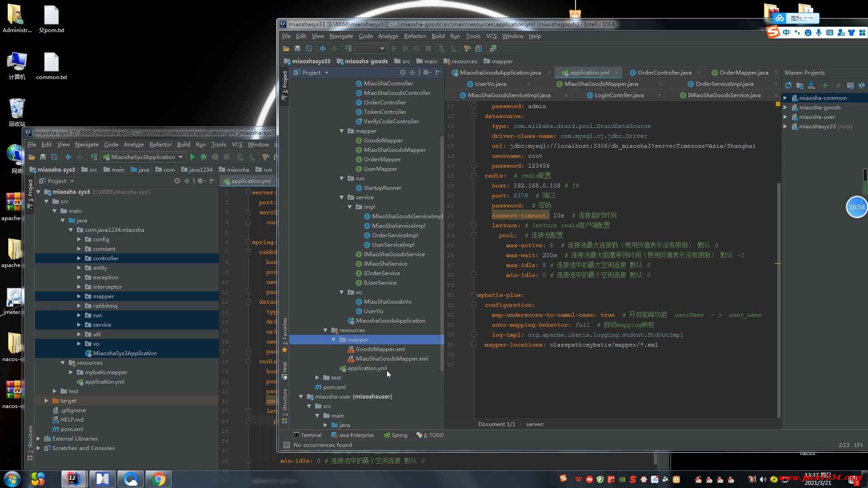Select MiaoShaGoodsMapper.xml in project tree
Screen dimensions: 868x488
pos(387,359)
